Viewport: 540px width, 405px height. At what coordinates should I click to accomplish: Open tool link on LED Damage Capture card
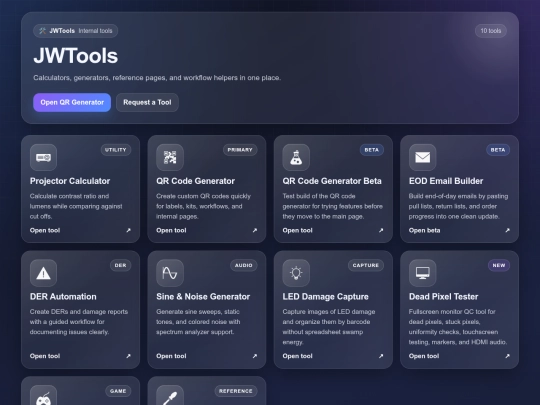pyautogui.click(x=298, y=356)
